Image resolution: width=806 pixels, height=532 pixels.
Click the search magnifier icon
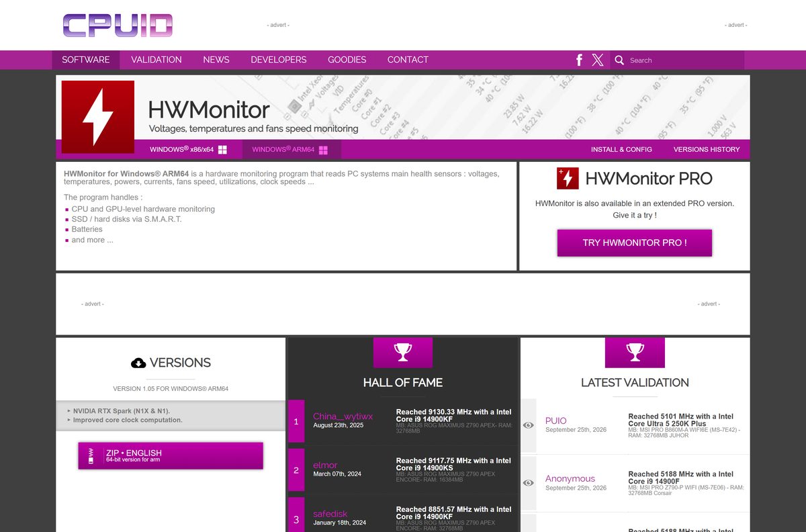(x=619, y=60)
